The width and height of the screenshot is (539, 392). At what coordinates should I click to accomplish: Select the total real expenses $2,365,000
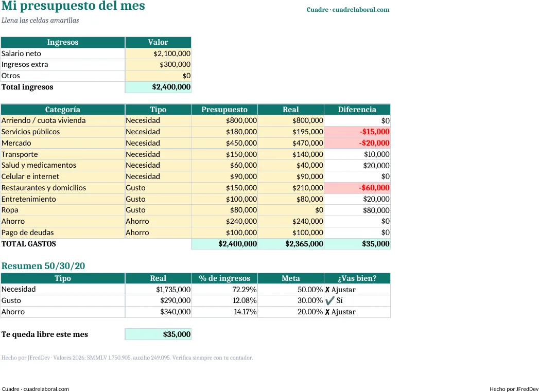coord(291,244)
